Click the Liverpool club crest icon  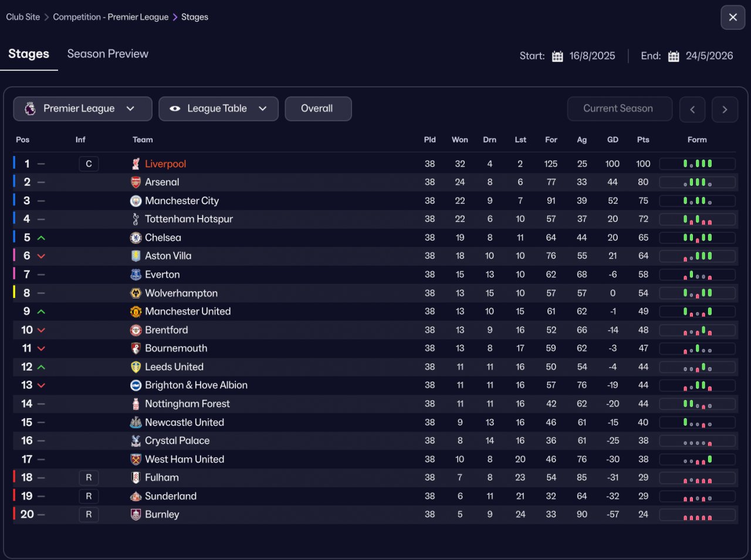(136, 164)
